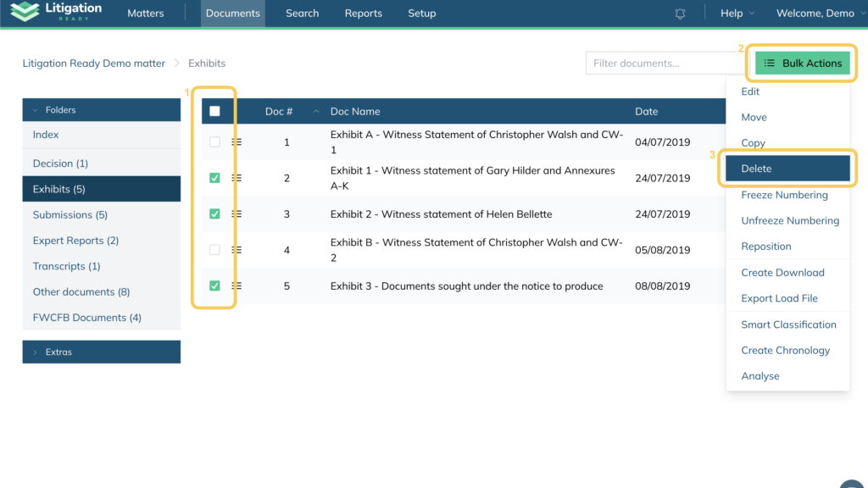This screenshot has width=868, height=488.
Task: Sort by Doc # using the arrow icon
Action: (316, 111)
